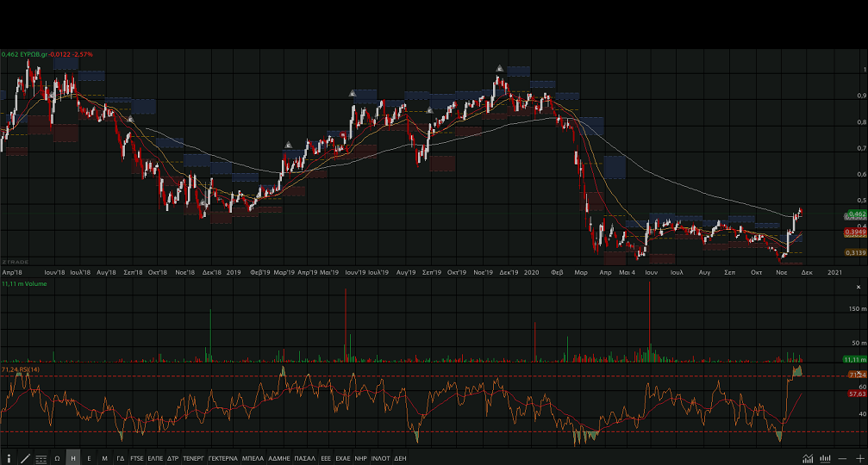Viewport: 868px width, 465px height.
Task: Close the Volume indicator panel
Action: click(857, 285)
